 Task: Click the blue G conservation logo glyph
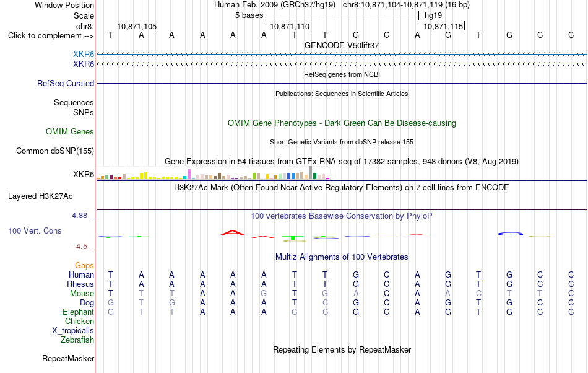(x=510, y=234)
